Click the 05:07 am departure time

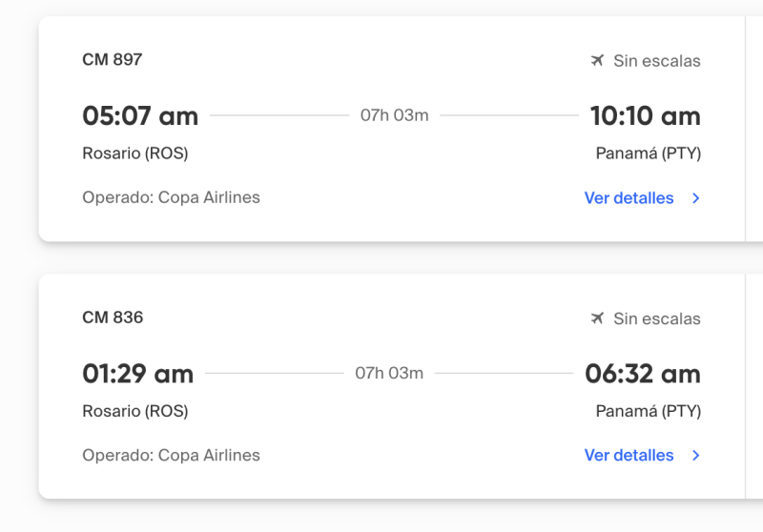(140, 116)
